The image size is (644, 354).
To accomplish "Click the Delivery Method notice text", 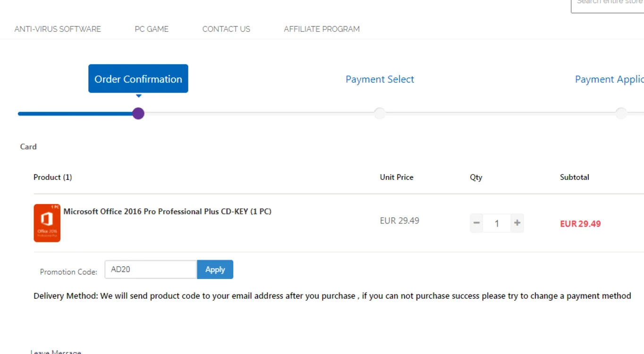I will [x=332, y=296].
